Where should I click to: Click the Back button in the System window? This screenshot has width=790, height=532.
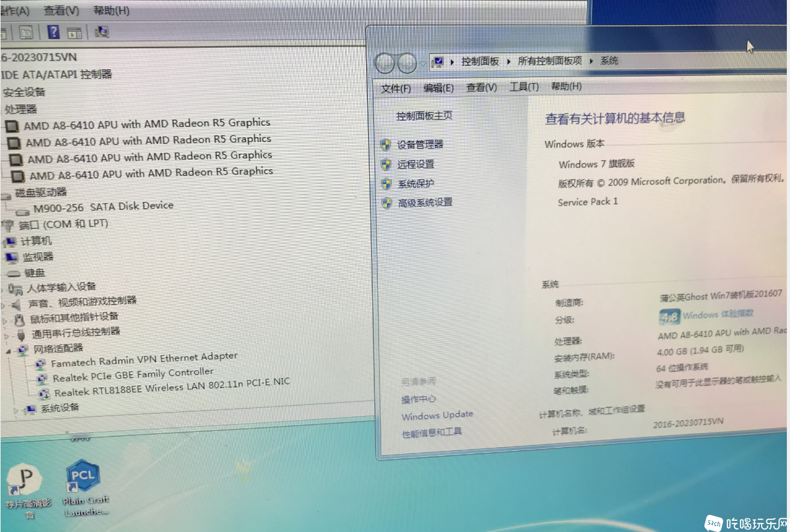tap(385, 63)
